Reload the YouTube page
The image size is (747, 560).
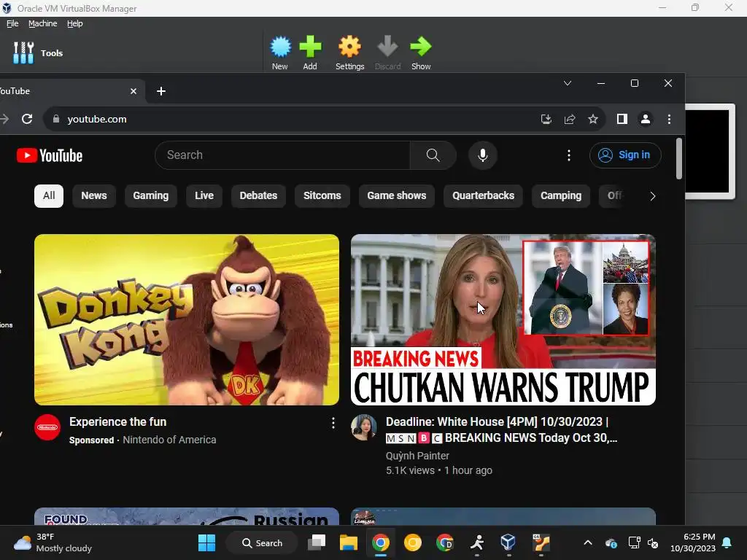point(27,119)
